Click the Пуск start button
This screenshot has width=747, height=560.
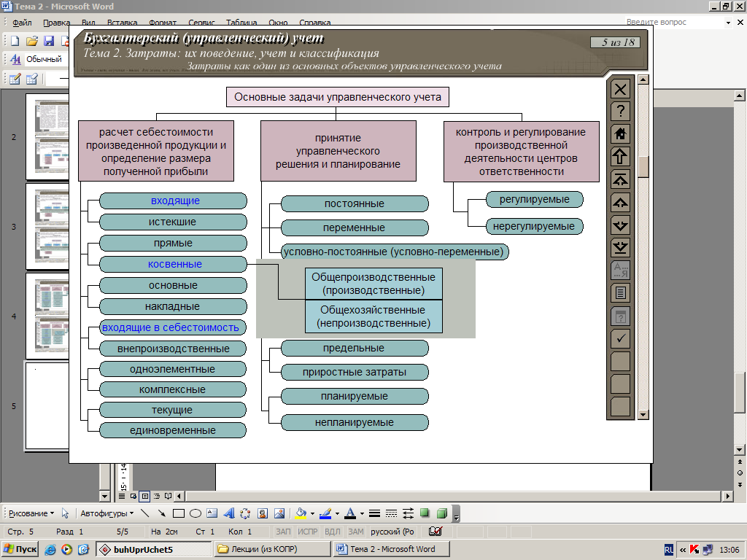pyautogui.click(x=20, y=549)
